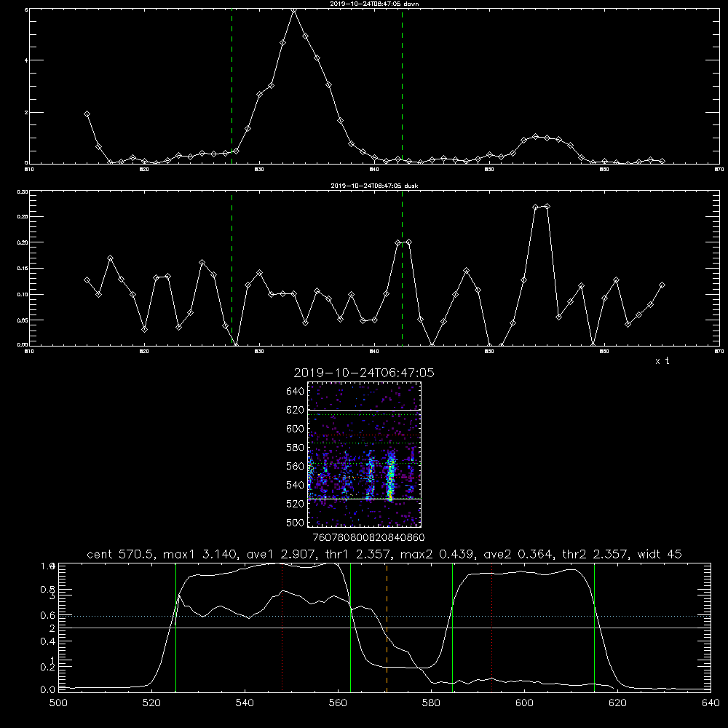Image resolution: width=728 pixels, height=728 pixels.
Task: Click the y-axis label 0.6 of the bottom plot
Action: [x=47, y=616]
